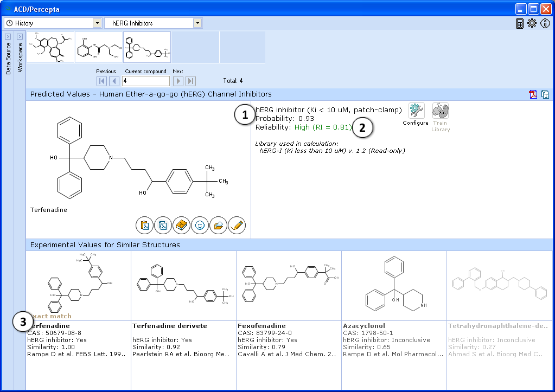Minimize the ACD/Percepta window
The height and width of the screenshot is (392, 555).
click(521, 9)
